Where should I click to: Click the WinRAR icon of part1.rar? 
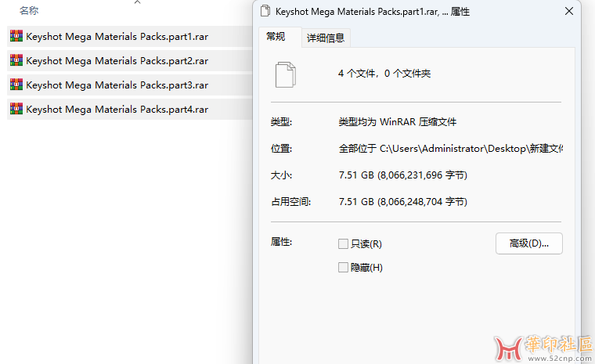(x=16, y=36)
